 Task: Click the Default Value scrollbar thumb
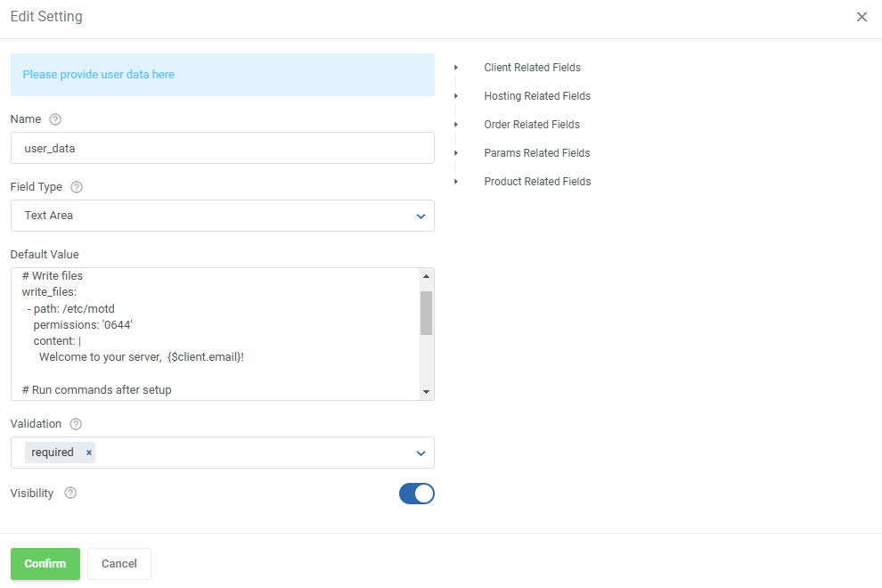pyautogui.click(x=427, y=313)
